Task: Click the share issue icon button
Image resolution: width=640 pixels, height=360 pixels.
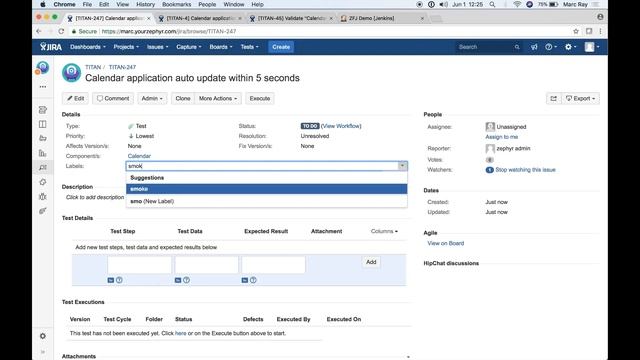Action: click(553, 98)
